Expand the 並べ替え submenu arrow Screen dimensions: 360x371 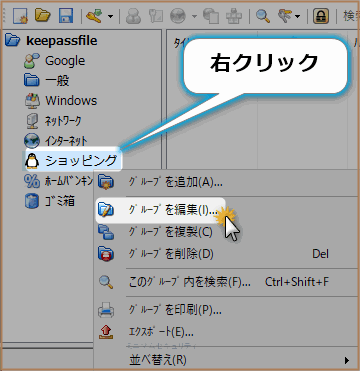tap(347, 360)
